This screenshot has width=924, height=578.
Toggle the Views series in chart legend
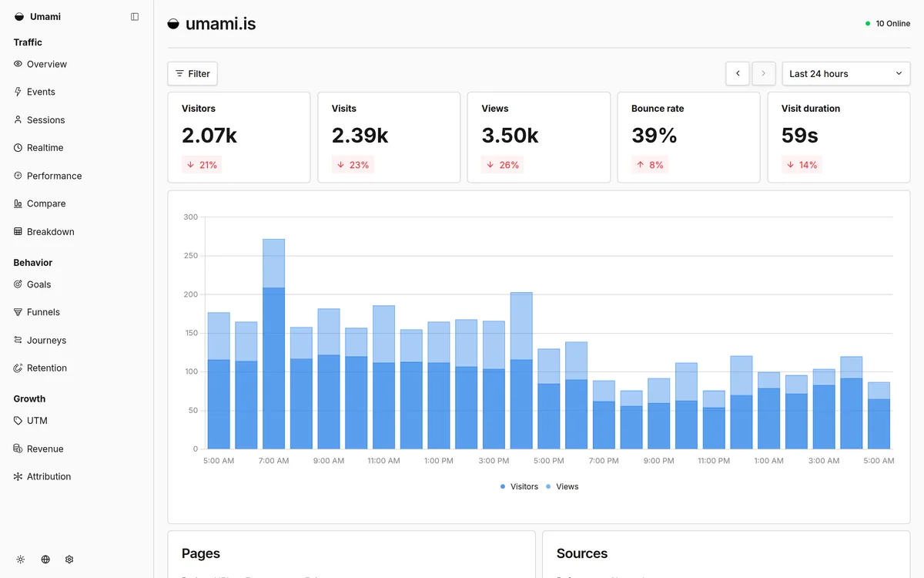click(x=562, y=486)
